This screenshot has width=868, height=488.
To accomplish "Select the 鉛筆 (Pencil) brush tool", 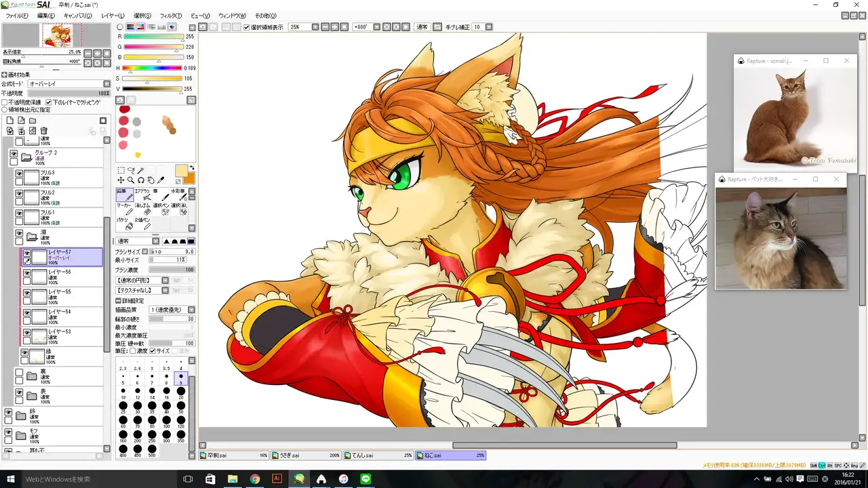I will [124, 195].
